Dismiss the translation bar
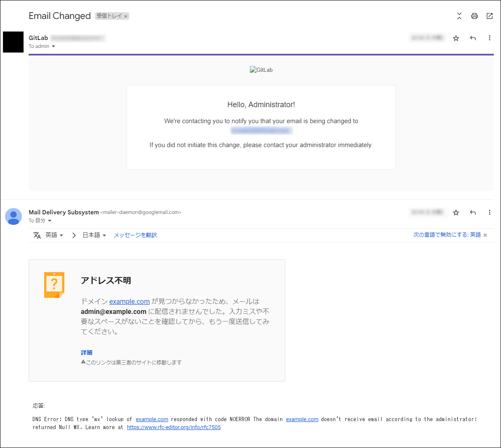Image resolution: width=501 pixels, height=448 pixels. (485, 235)
